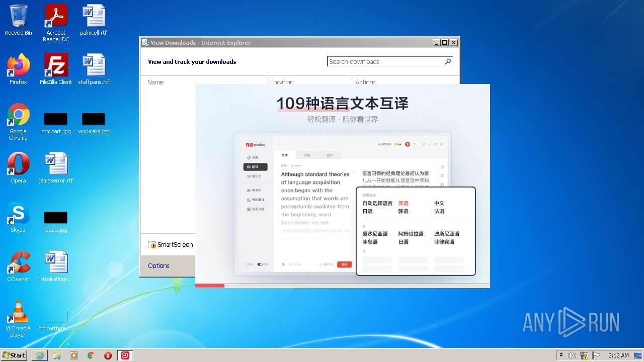Sort downloads by Name column
The image size is (644, 362).
coord(204,82)
